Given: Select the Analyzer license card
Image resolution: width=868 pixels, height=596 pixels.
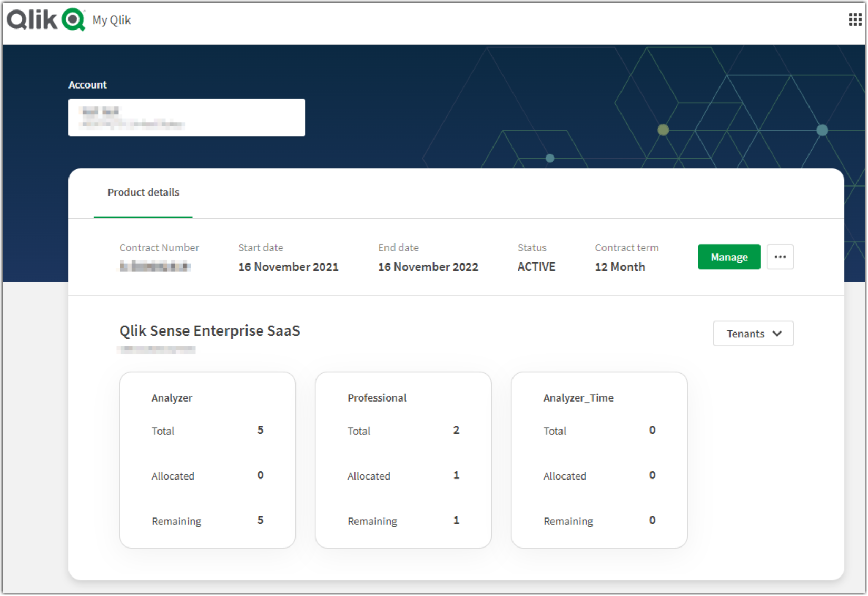Looking at the screenshot, I should point(207,458).
